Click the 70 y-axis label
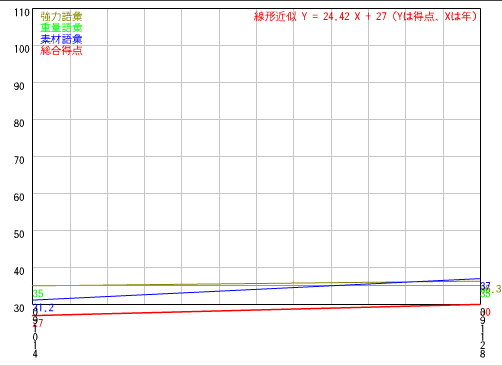Image resolution: width=502 pixels, height=366 pixels. coord(19,160)
